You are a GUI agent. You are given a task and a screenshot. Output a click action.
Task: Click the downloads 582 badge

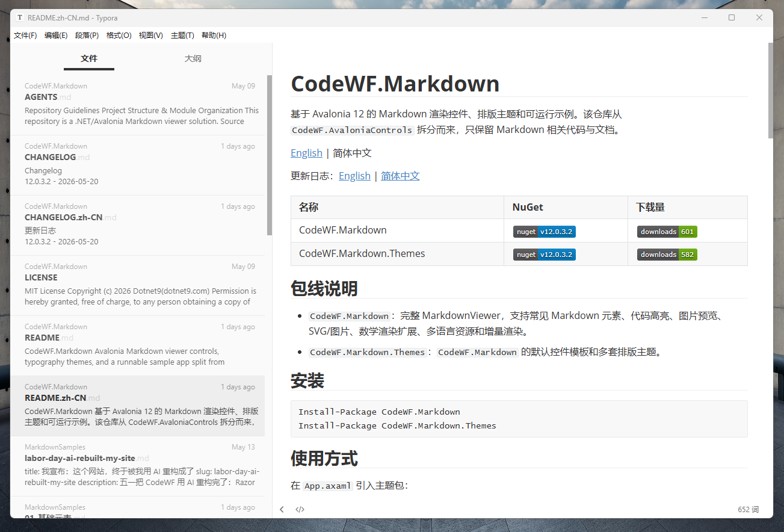click(x=667, y=255)
